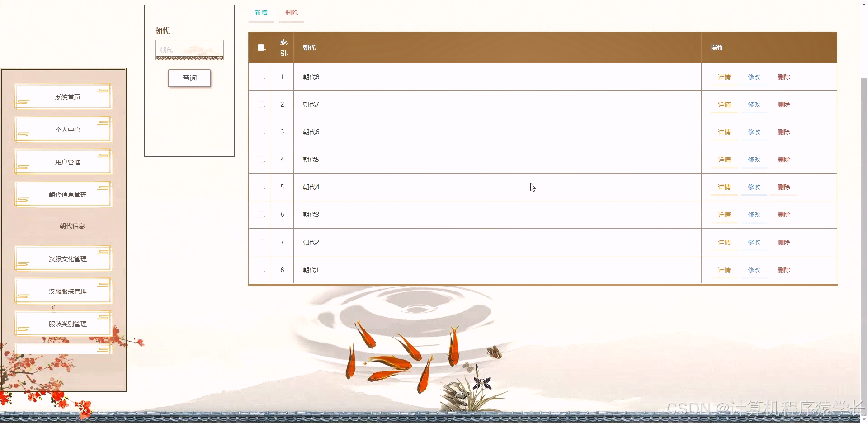Click 删除 for 朝代1
This screenshot has width=868, height=423.
tap(784, 270)
